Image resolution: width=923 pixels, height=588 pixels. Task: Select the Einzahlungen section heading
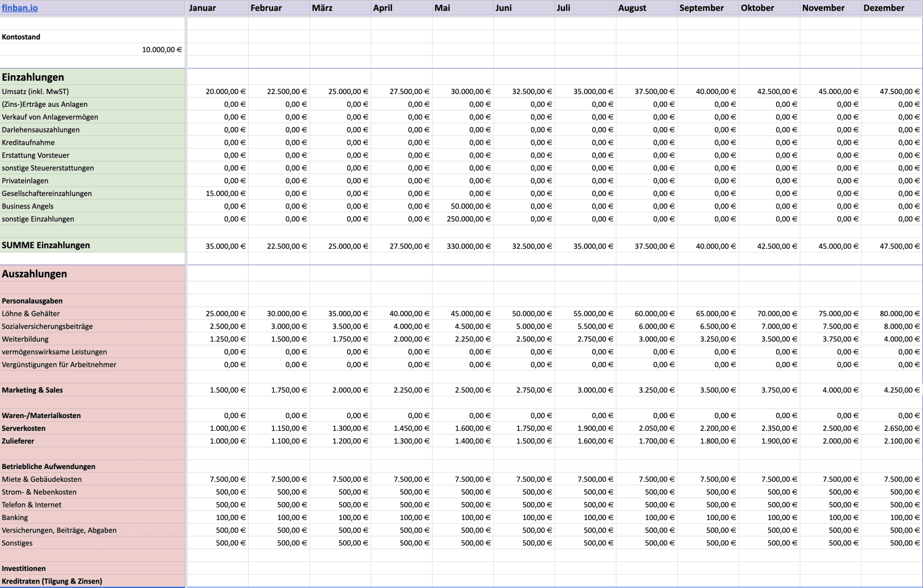click(33, 77)
